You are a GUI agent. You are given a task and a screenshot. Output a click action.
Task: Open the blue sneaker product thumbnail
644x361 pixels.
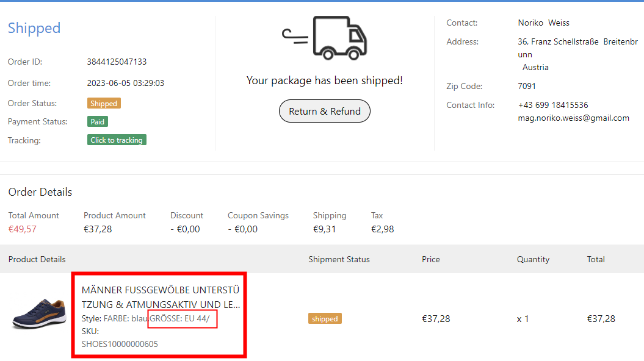(x=40, y=314)
